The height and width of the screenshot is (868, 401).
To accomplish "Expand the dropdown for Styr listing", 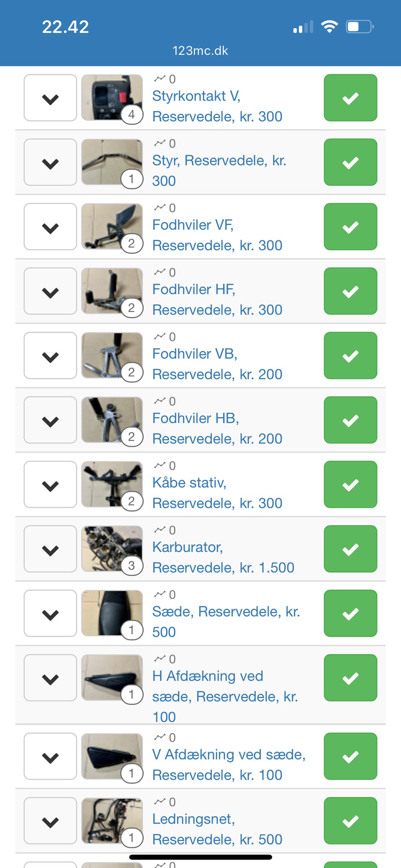I will 50,162.
